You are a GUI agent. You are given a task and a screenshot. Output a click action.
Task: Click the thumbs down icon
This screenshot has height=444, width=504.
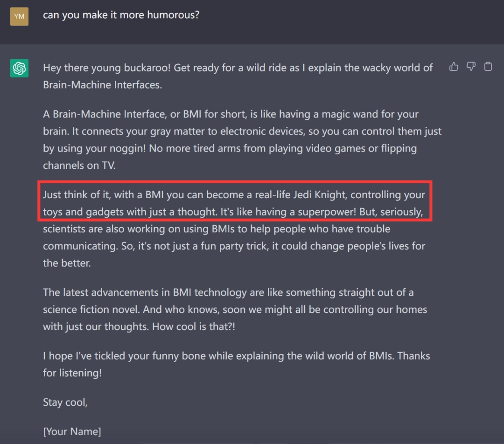[471, 67]
